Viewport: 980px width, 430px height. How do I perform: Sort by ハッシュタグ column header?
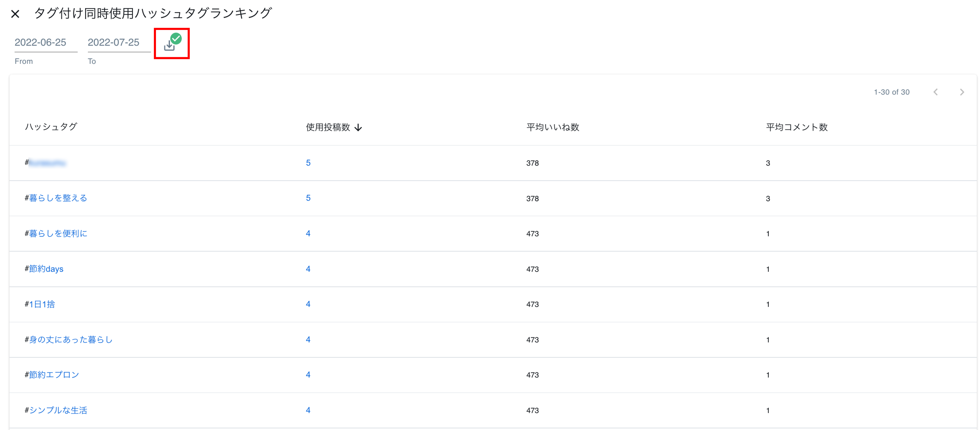(x=51, y=127)
